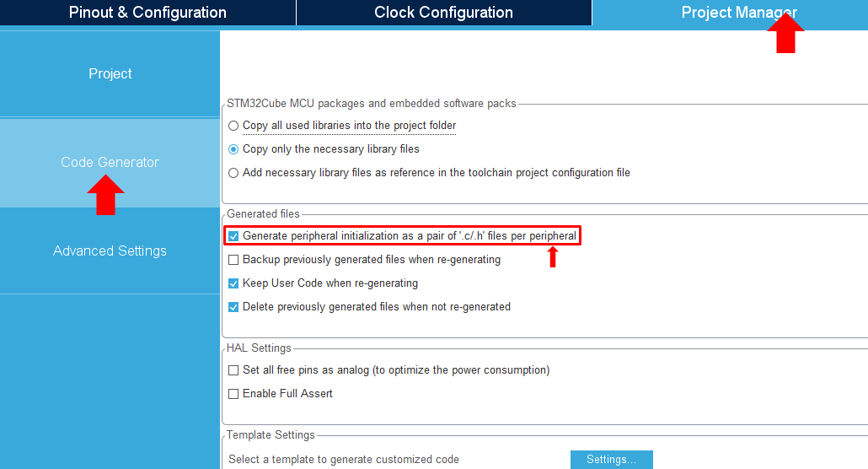This screenshot has height=469, width=868.
Task: Click the Generated files group label
Action: coord(263,215)
